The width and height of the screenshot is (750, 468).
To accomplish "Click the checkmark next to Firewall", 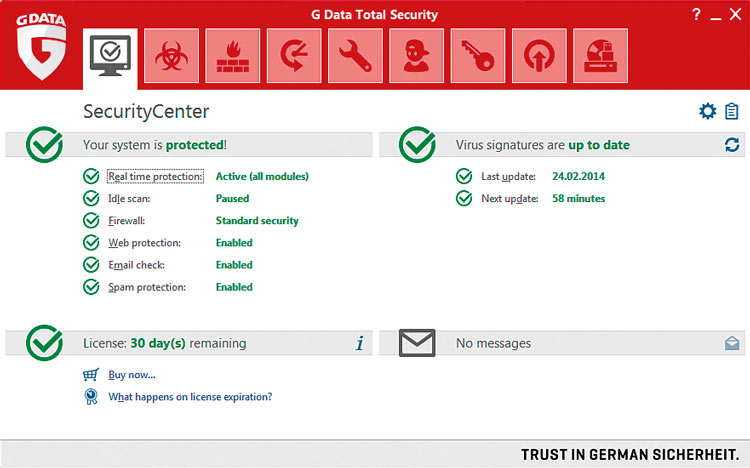I will tap(91, 220).
